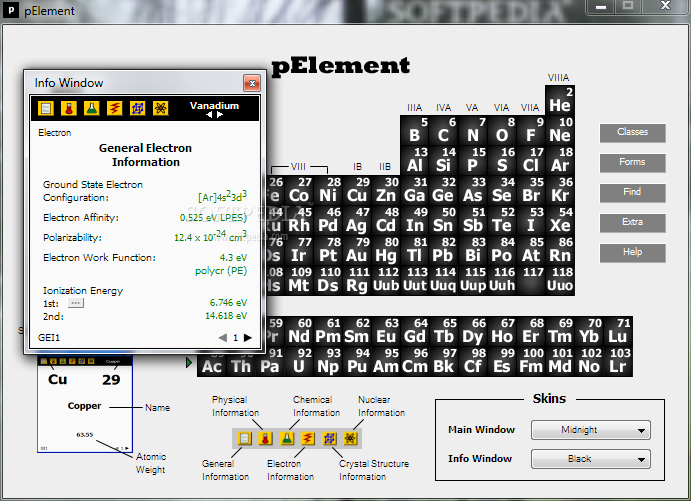Screen dimensions: 691x501
Task: Go to next page arrow beside GEI1
Action: [248, 338]
